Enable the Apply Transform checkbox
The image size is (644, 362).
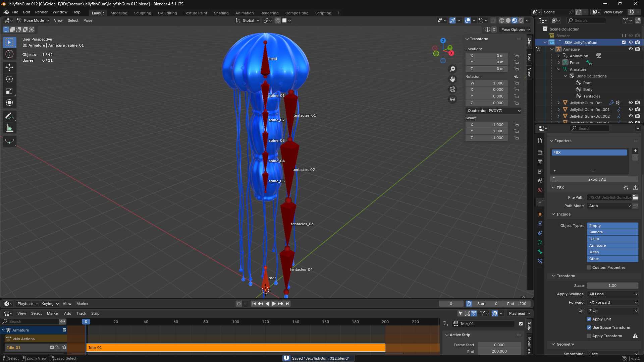589,336
